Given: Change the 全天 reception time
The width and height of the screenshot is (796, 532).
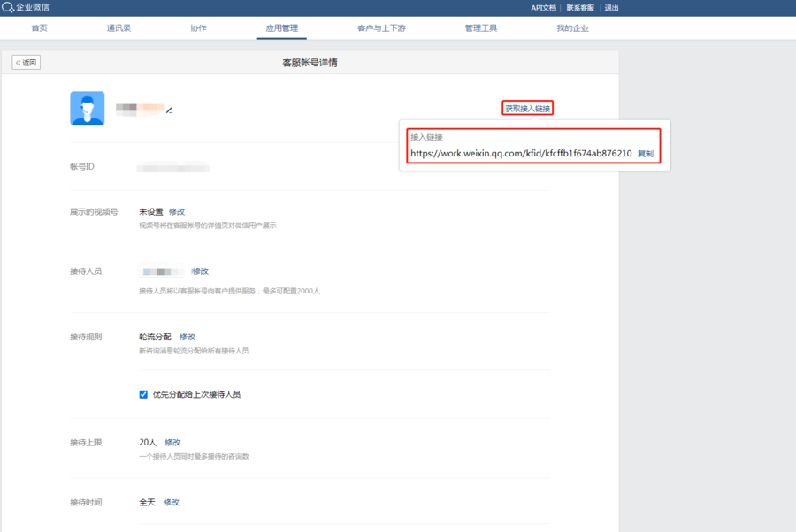Looking at the screenshot, I should click(171, 502).
